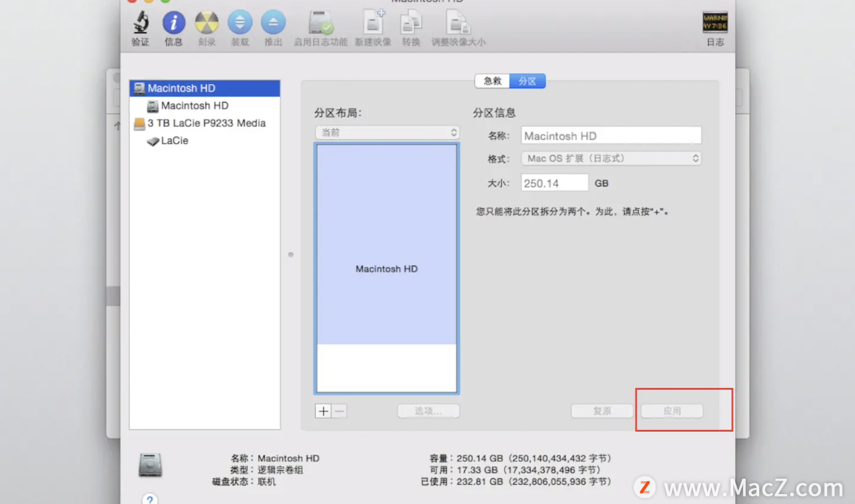Image resolution: width=855 pixels, height=504 pixels.
Task: Select the top-level Macintosh HD disk
Action: pyautogui.click(x=204, y=88)
